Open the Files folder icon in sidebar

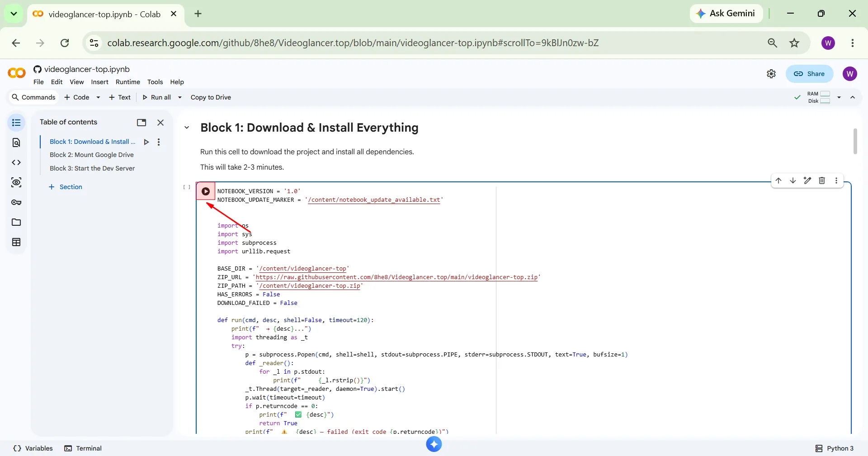pyautogui.click(x=16, y=222)
